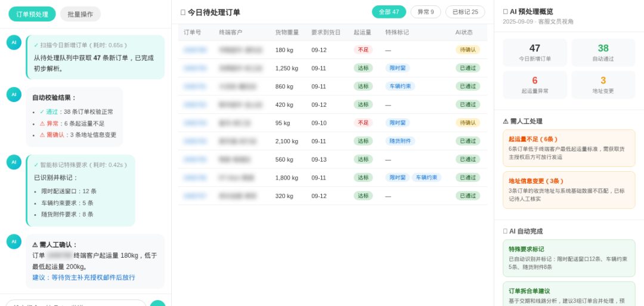Click the 不足 tag in the 180 kg row
This screenshot has height=306, width=644.
(363, 50)
